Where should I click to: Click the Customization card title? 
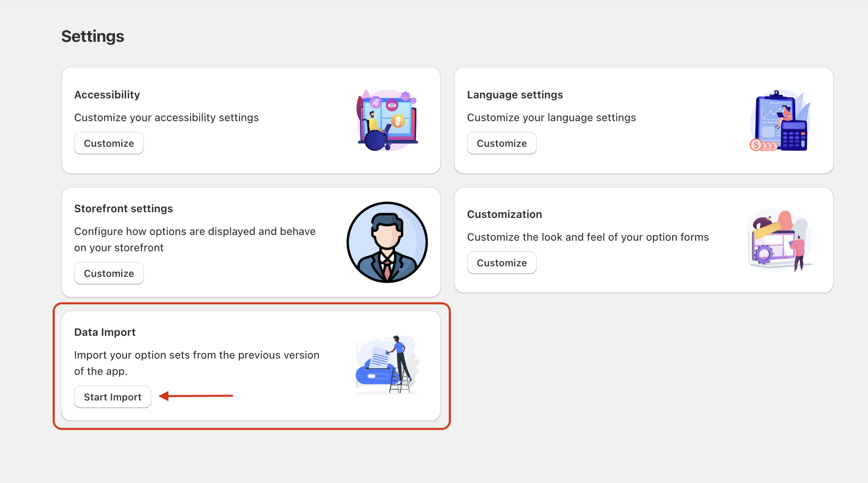pos(504,214)
